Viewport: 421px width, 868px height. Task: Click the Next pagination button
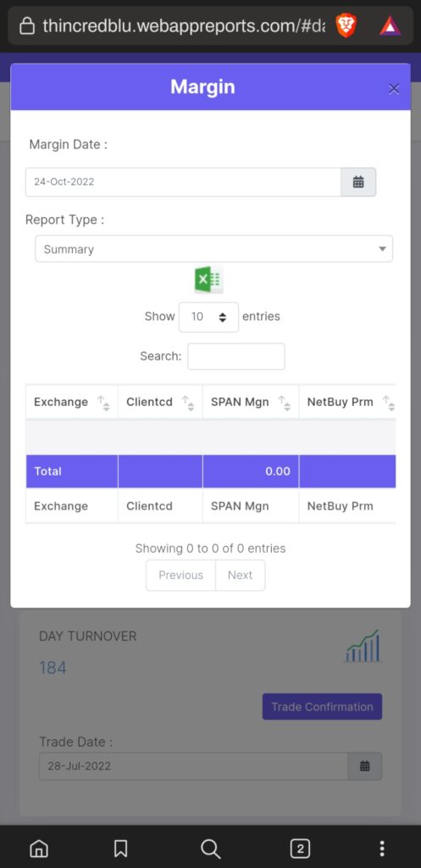tap(240, 576)
